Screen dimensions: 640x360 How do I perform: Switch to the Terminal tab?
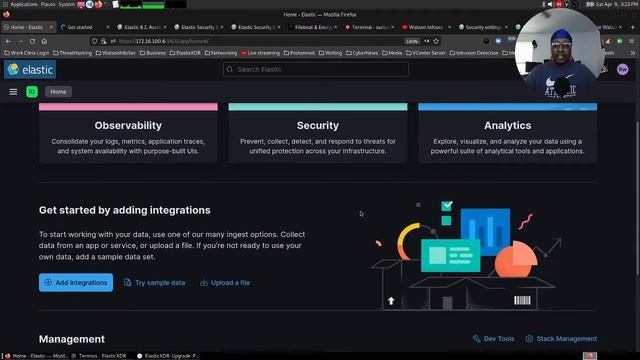coord(369,27)
